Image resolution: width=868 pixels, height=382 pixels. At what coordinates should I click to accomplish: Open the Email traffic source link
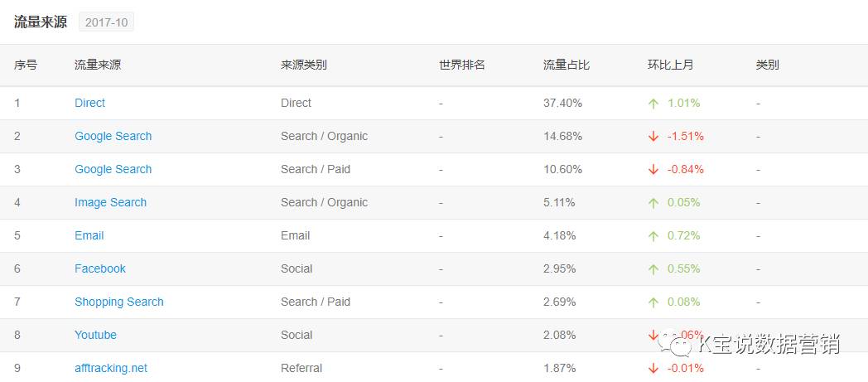pyautogui.click(x=89, y=235)
